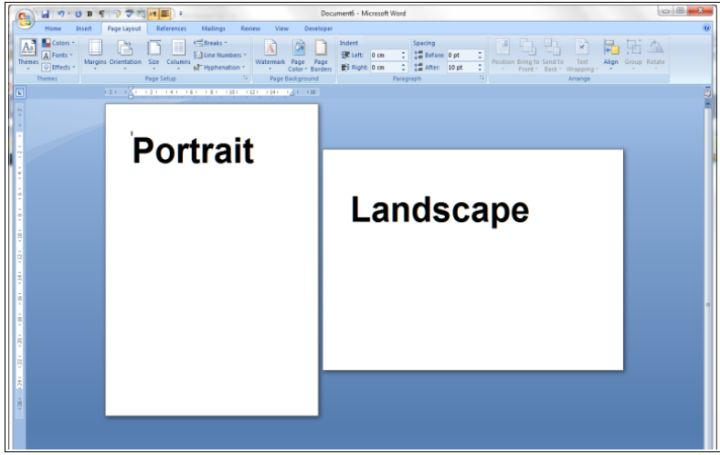This screenshot has height=455, width=720.
Task: Open the Office button menu
Action: [25, 19]
